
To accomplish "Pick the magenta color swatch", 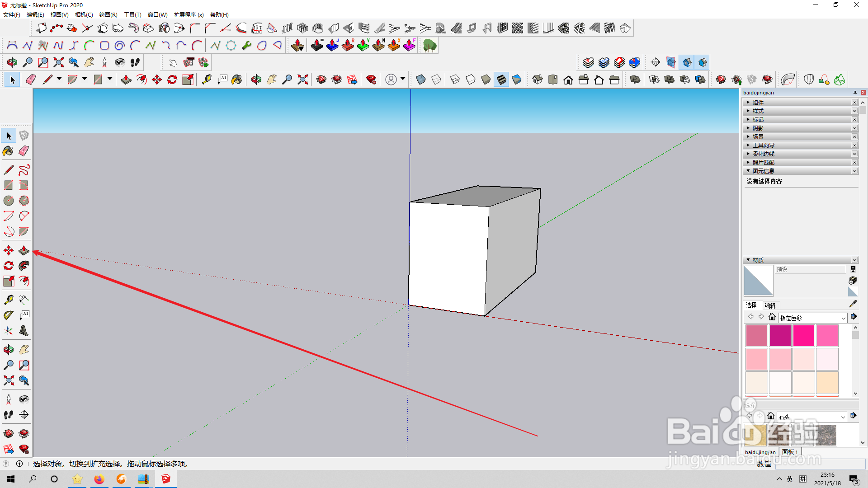I will pos(780,336).
